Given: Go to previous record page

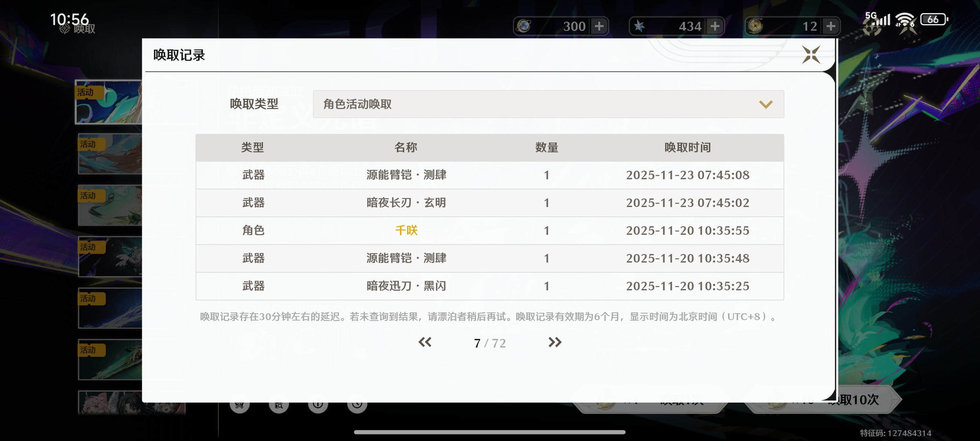Looking at the screenshot, I should pos(425,342).
